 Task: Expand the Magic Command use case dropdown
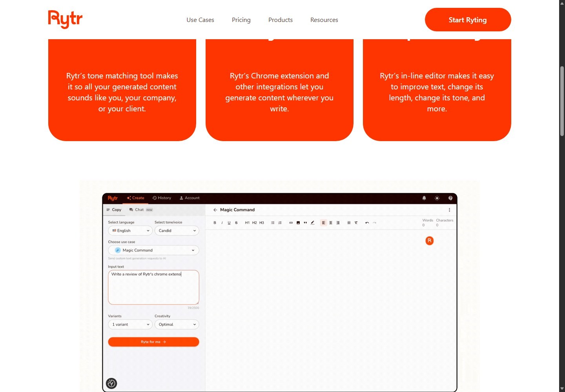tap(153, 250)
